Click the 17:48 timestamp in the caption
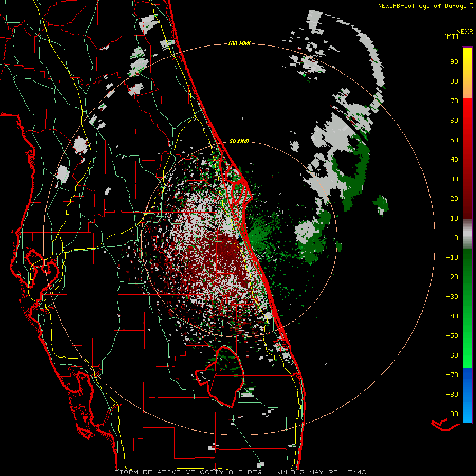Viewport: 476px width, 476px height. (x=354, y=472)
